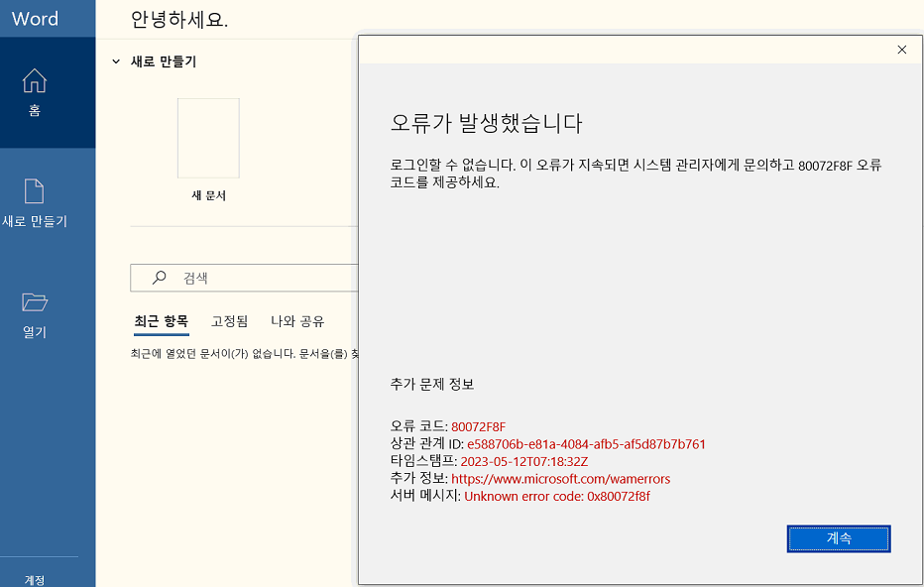Viewport: 924px width, 587px height.
Task: Open the 계정 account page
Action: coord(35,580)
